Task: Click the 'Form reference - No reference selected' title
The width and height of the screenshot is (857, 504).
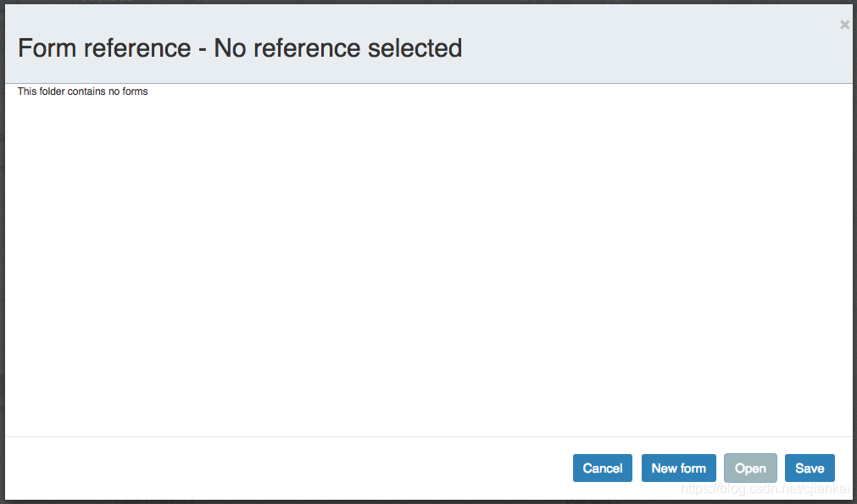Action: point(240,48)
